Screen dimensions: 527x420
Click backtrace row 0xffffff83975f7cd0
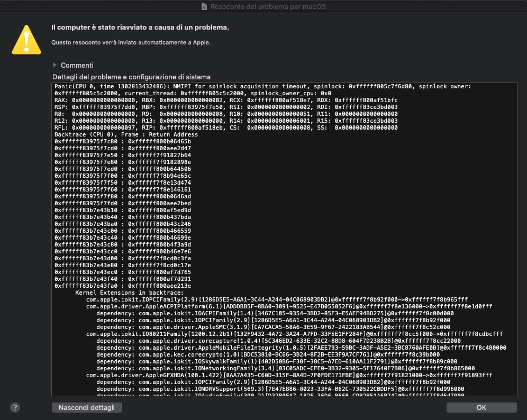click(123, 148)
